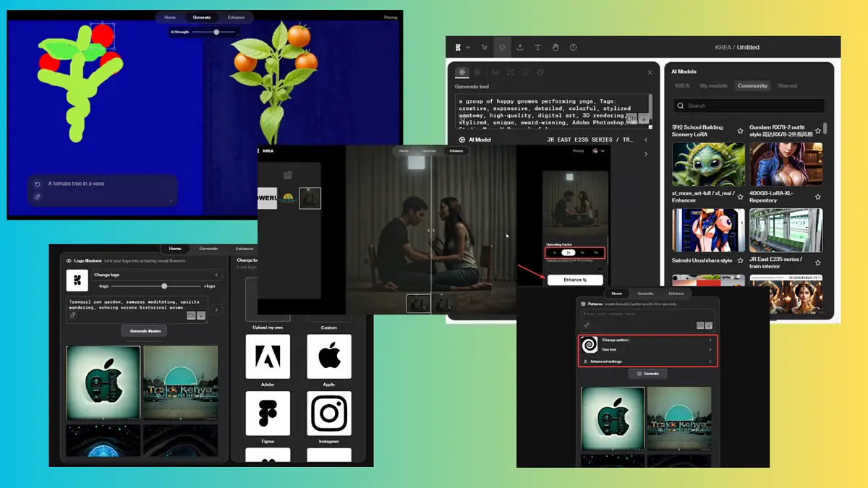Open the Generate tab in tomato editor
The width and height of the screenshot is (868, 488).
[x=202, y=17]
